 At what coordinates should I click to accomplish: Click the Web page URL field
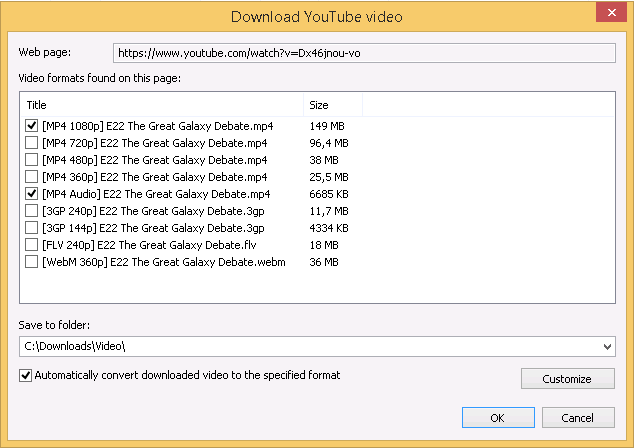coord(364,53)
